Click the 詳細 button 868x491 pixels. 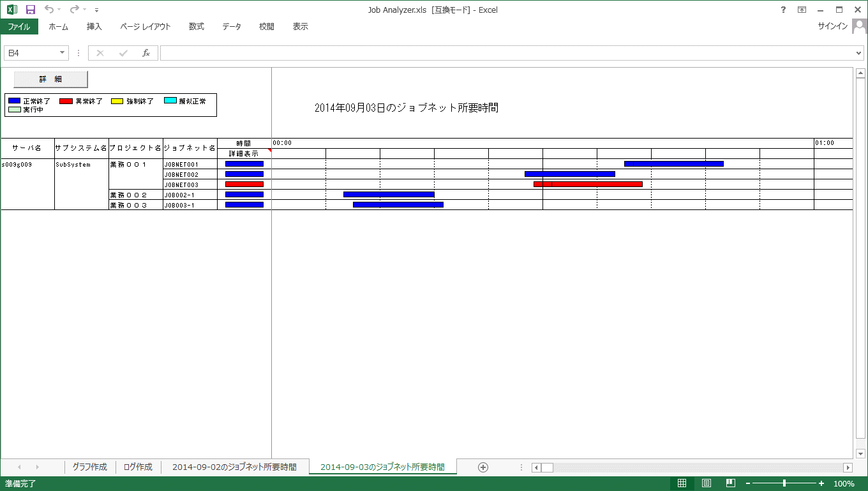point(50,79)
